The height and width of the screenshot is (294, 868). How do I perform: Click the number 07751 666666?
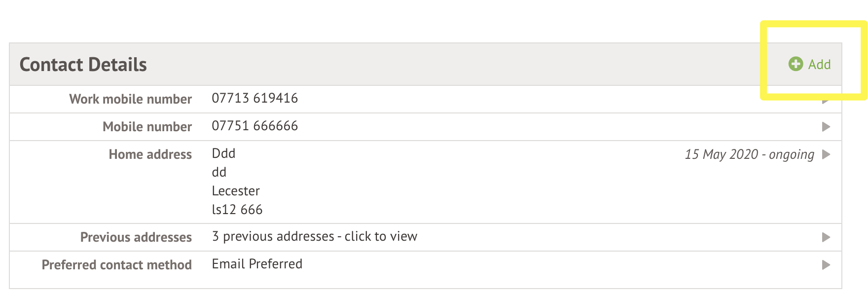[254, 126]
